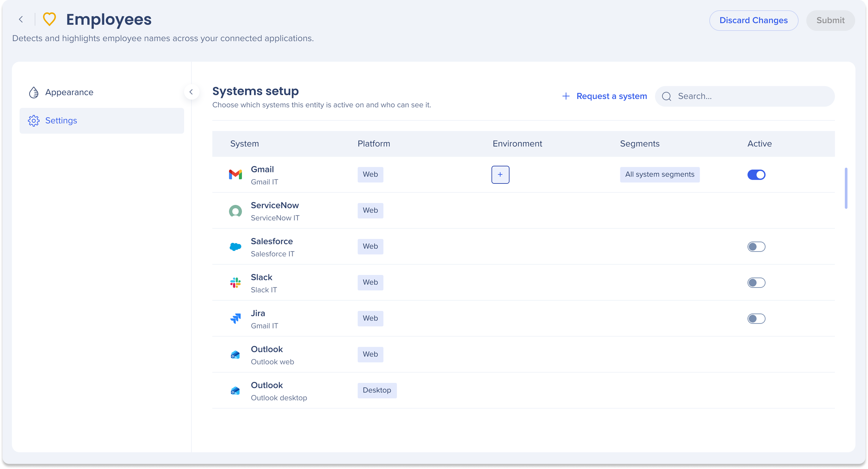This screenshot has height=469, width=868.
Task: Click the ServiceNow logo icon
Action: [235, 211]
